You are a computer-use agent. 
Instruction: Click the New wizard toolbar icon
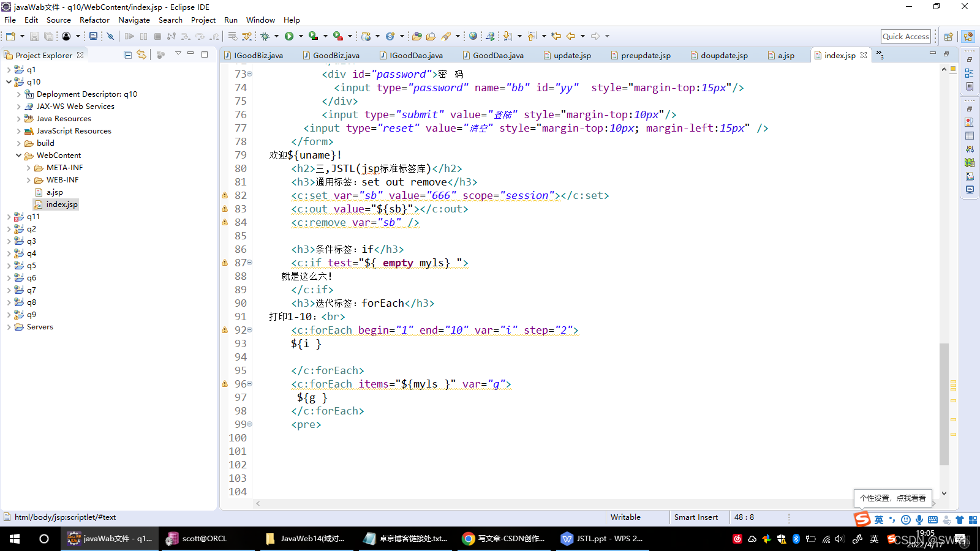[x=9, y=36]
